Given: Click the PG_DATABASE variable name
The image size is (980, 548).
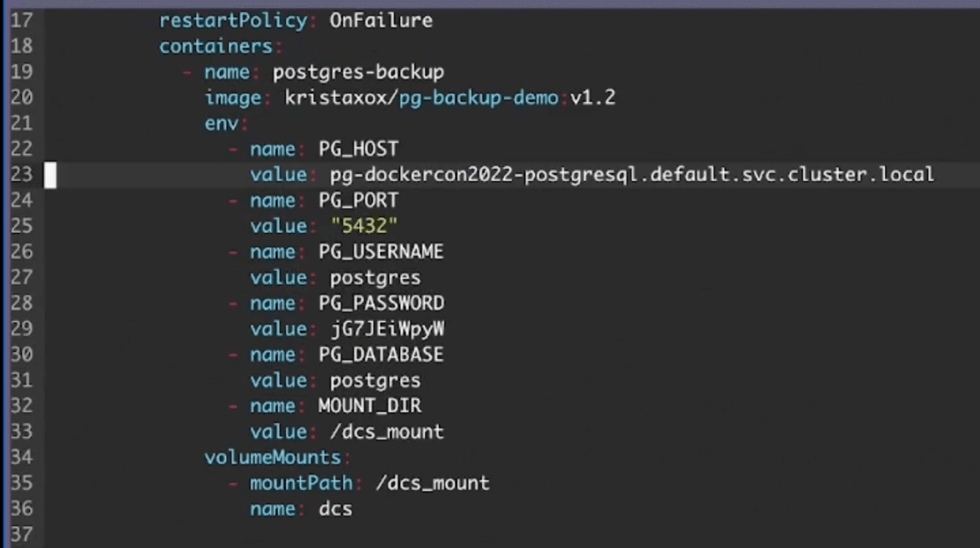Looking at the screenshot, I should [381, 355].
